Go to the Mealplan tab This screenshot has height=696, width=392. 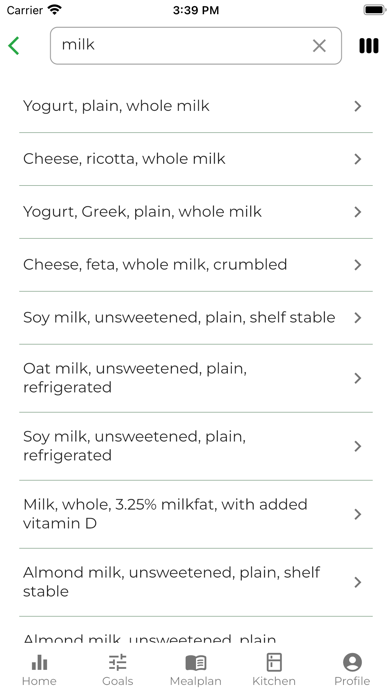(x=196, y=670)
